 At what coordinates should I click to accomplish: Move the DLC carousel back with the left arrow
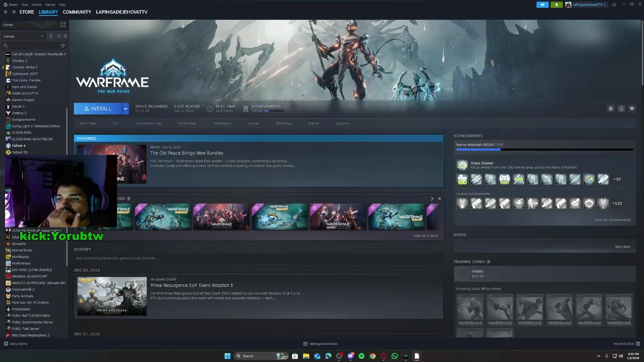point(426,199)
